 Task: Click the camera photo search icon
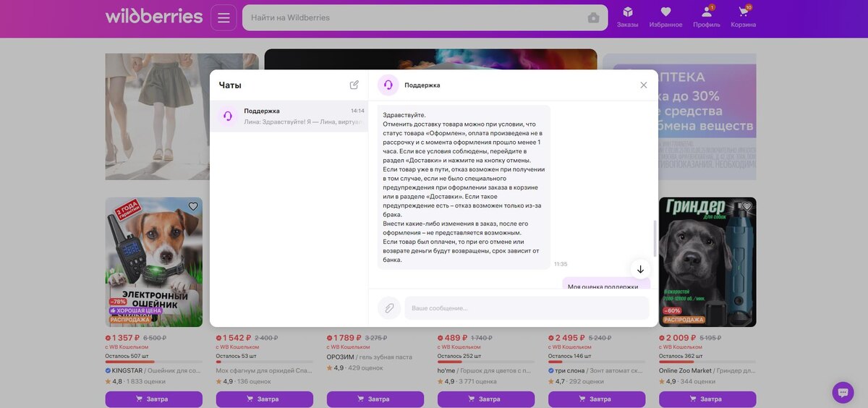pos(593,17)
